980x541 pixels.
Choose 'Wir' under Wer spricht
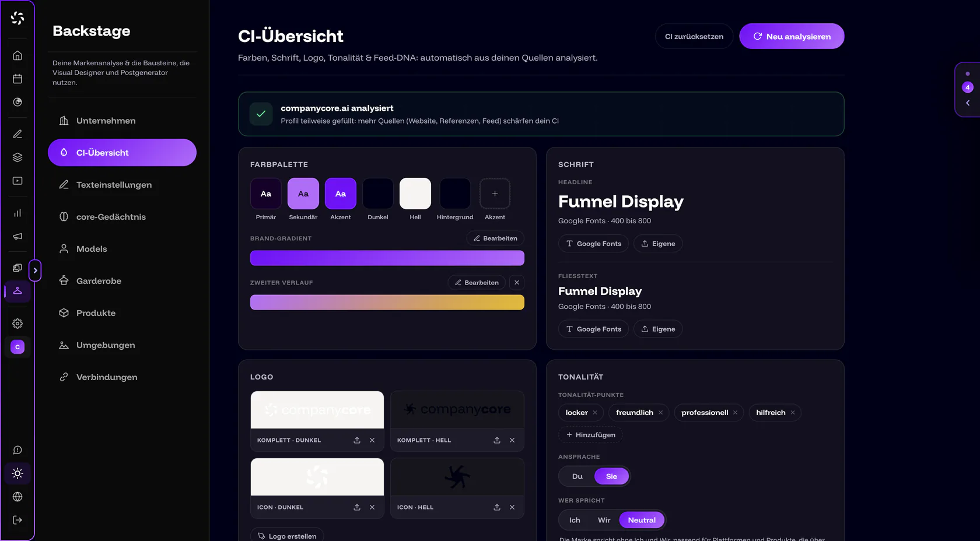[604, 520]
